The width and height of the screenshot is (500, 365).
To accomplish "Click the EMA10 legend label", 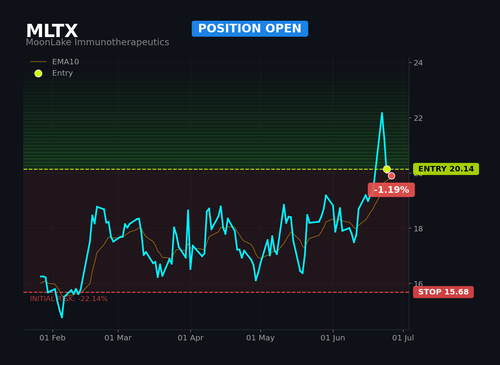I will click(66, 62).
